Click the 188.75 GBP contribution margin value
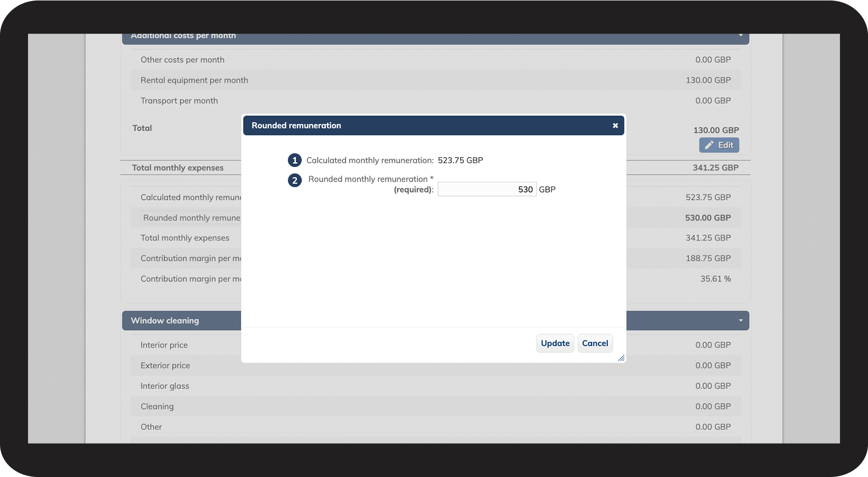868x477 pixels. click(x=708, y=258)
